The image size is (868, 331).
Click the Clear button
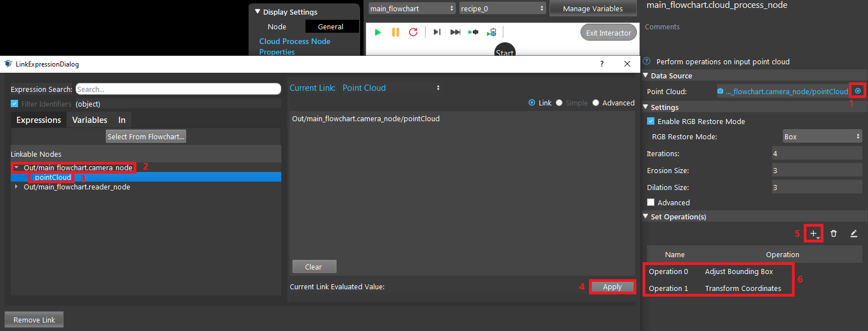pyautogui.click(x=313, y=267)
